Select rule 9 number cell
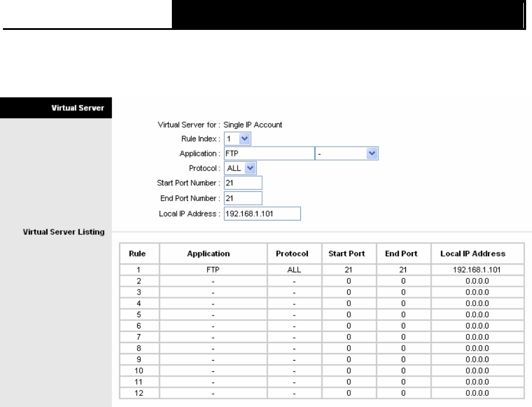Image resolution: width=532 pixels, height=407 pixels. coord(139,359)
